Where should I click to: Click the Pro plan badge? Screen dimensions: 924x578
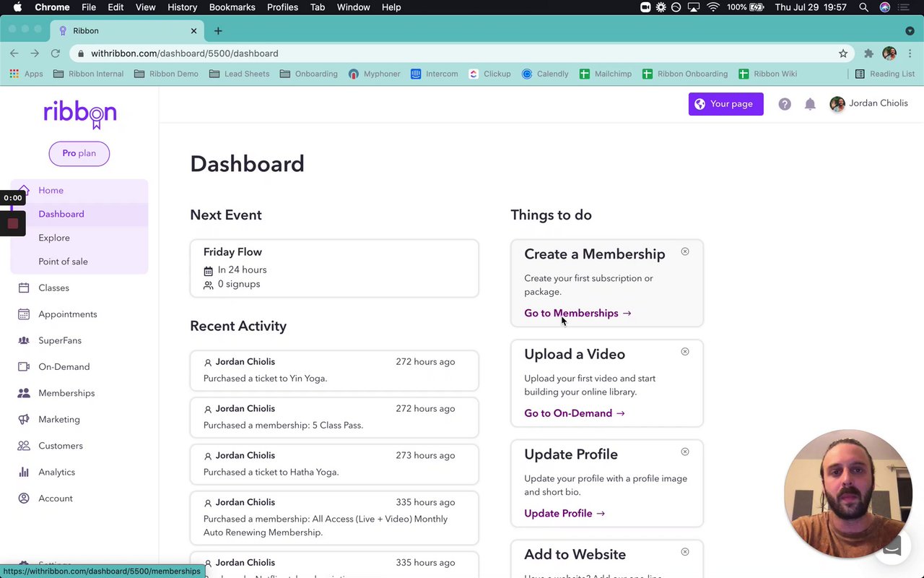[x=79, y=153]
